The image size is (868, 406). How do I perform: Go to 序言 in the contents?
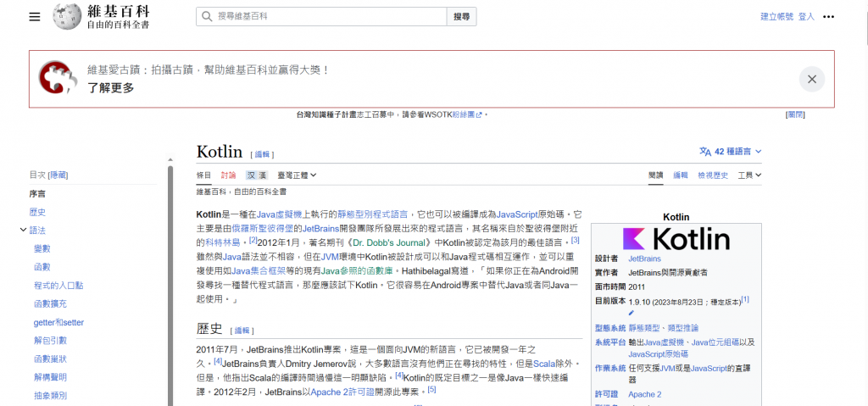tap(37, 194)
